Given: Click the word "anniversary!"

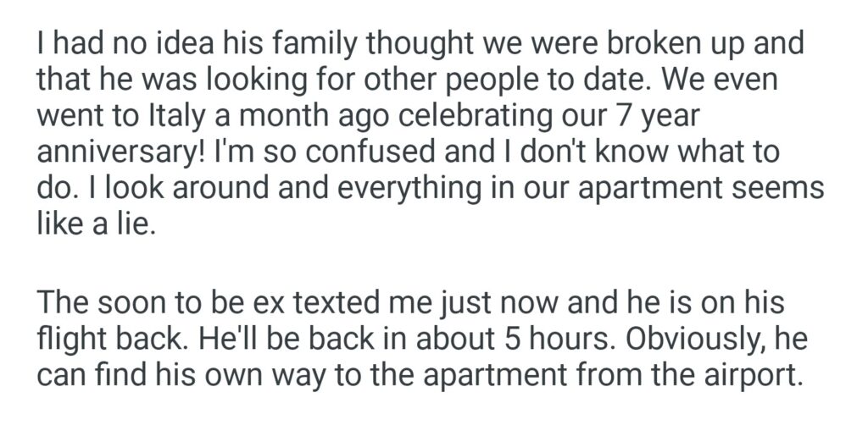Looking at the screenshot, I should (108, 155).
